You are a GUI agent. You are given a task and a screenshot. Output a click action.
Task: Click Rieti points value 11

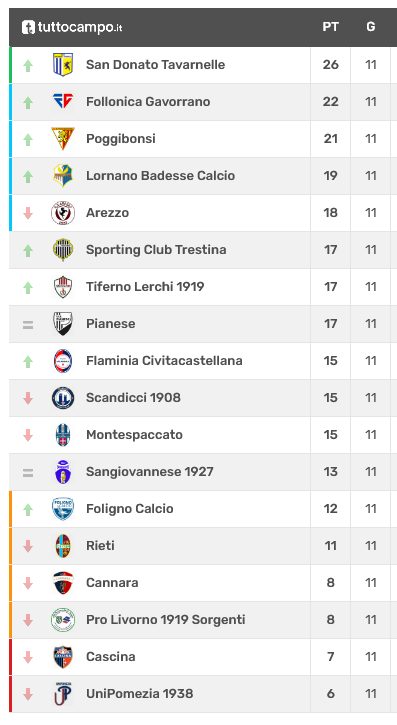[330, 546]
